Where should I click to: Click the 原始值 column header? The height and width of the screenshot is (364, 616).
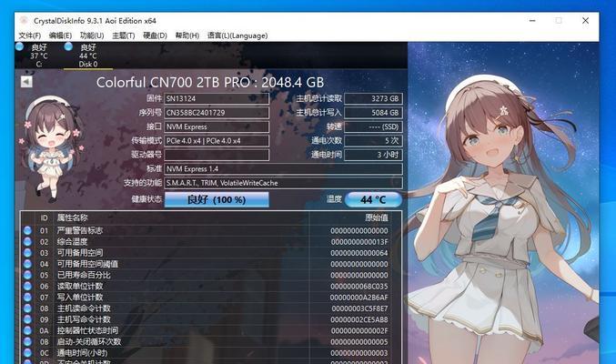click(377, 217)
